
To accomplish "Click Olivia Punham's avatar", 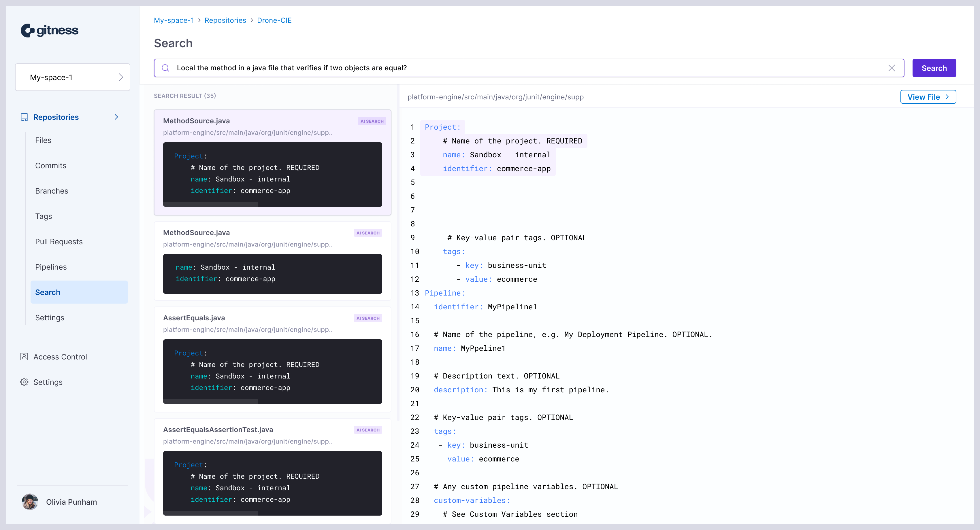I will (x=30, y=501).
